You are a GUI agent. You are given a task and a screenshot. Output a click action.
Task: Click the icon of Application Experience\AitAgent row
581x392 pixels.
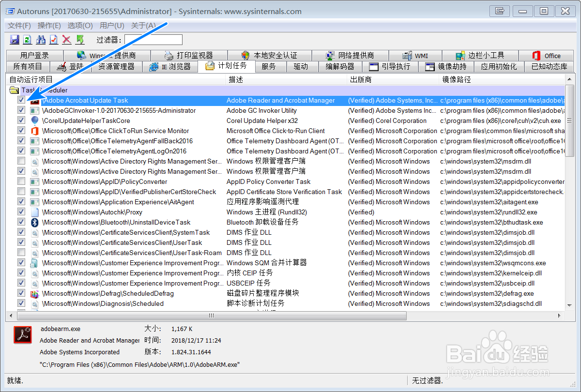34,202
